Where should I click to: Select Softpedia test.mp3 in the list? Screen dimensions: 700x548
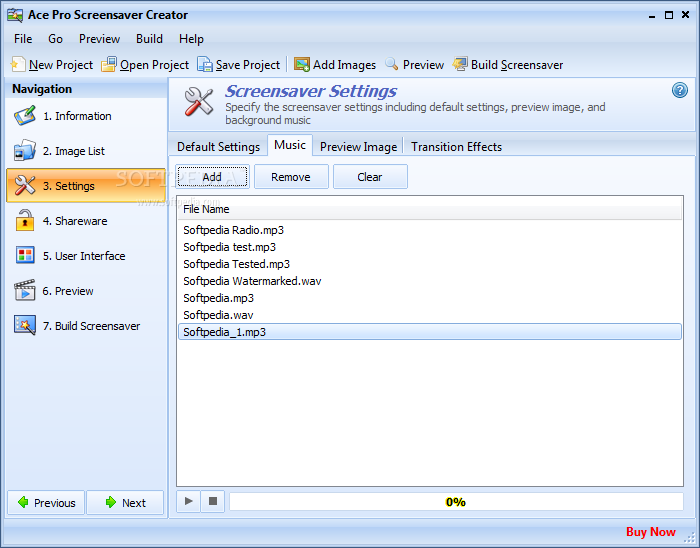pos(429,247)
